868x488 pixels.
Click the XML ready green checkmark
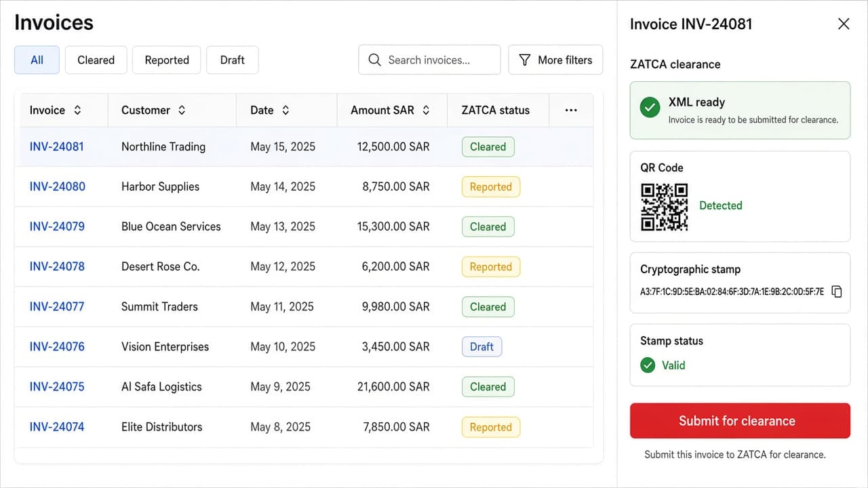coord(650,107)
